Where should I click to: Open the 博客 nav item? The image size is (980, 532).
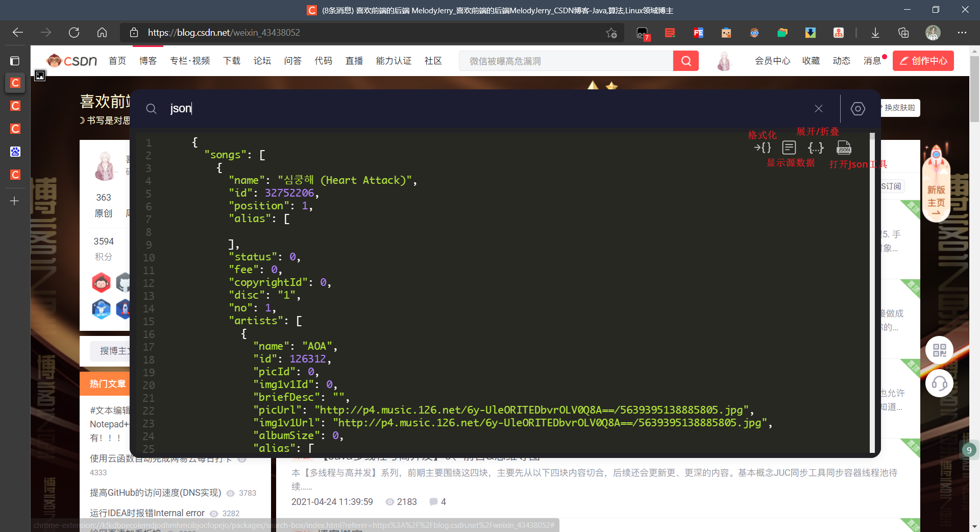click(x=148, y=61)
